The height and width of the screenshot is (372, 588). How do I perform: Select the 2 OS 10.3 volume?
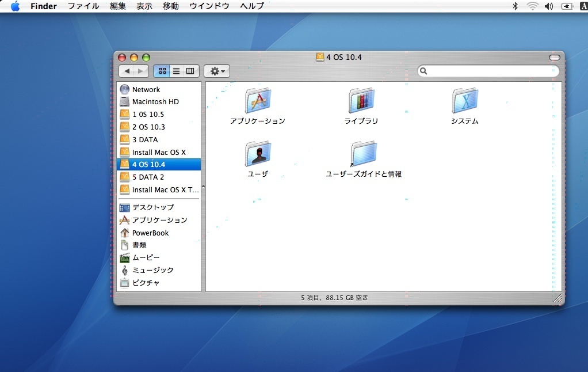[x=159, y=127]
